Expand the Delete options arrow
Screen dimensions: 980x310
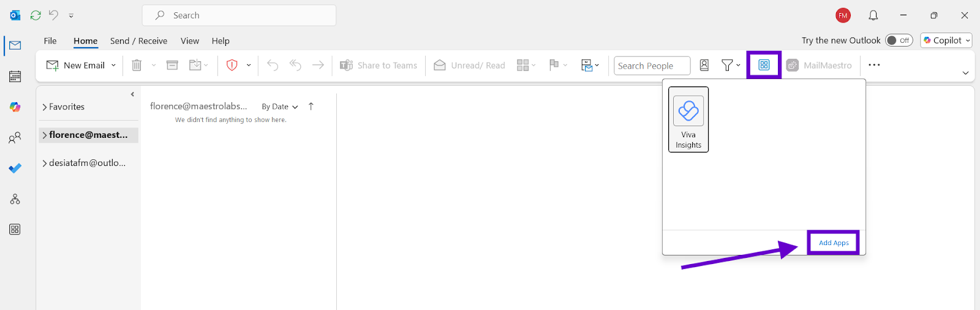154,65
